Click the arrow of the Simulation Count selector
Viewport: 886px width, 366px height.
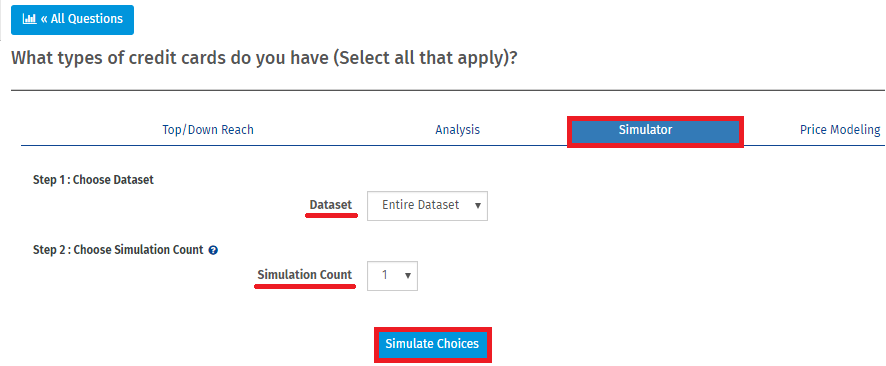407,276
